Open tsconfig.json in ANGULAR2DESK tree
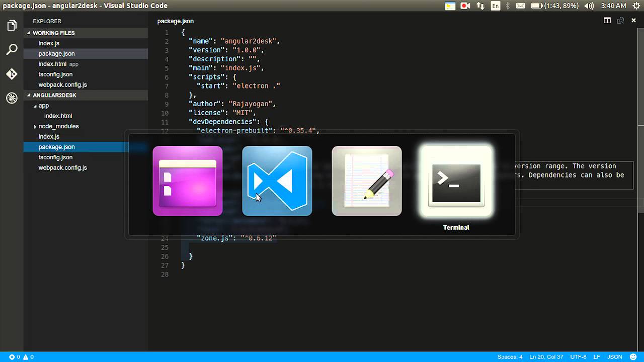The width and height of the screenshot is (644, 362). 55,157
